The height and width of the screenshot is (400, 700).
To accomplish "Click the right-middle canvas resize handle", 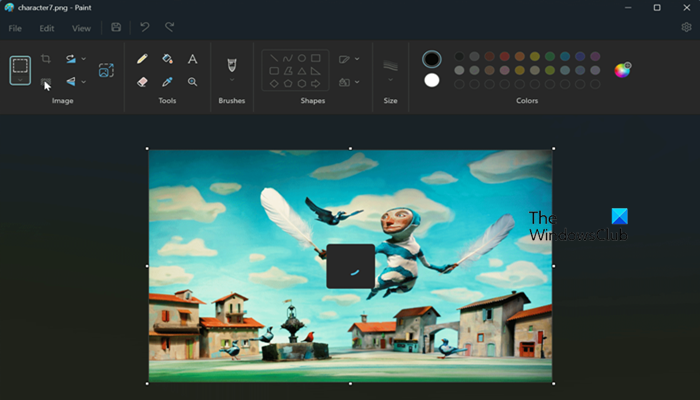I will (x=554, y=266).
